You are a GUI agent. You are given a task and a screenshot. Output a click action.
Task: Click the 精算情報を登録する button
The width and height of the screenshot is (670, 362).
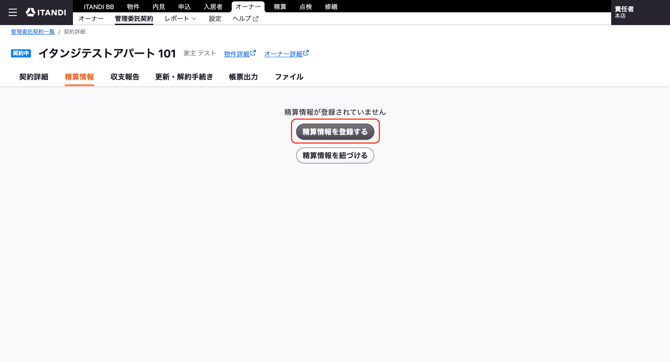335,132
